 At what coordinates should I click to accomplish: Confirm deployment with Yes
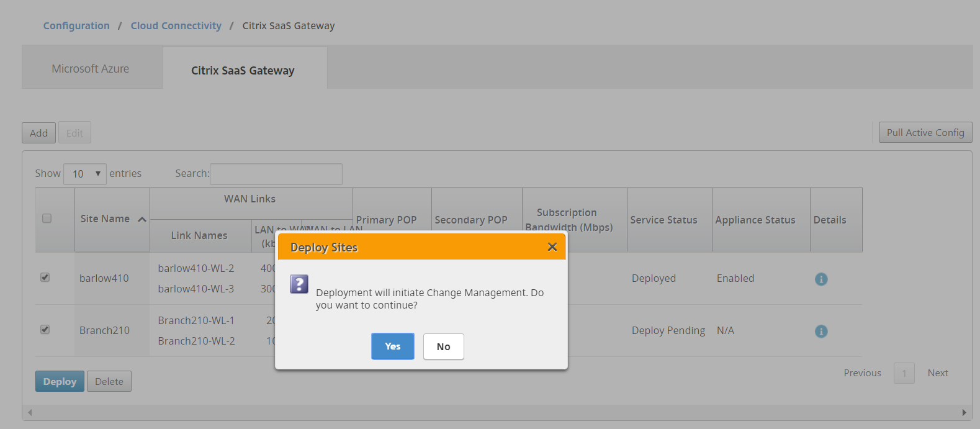(x=392, y=346)
